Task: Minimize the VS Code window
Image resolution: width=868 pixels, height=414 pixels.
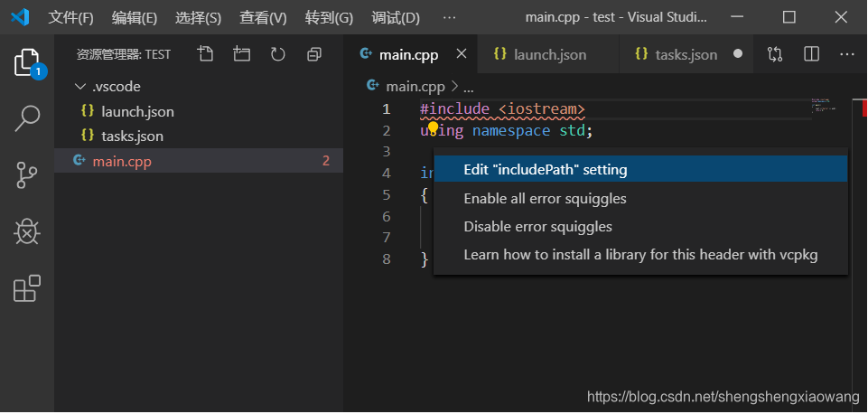Action: point(736,18)
